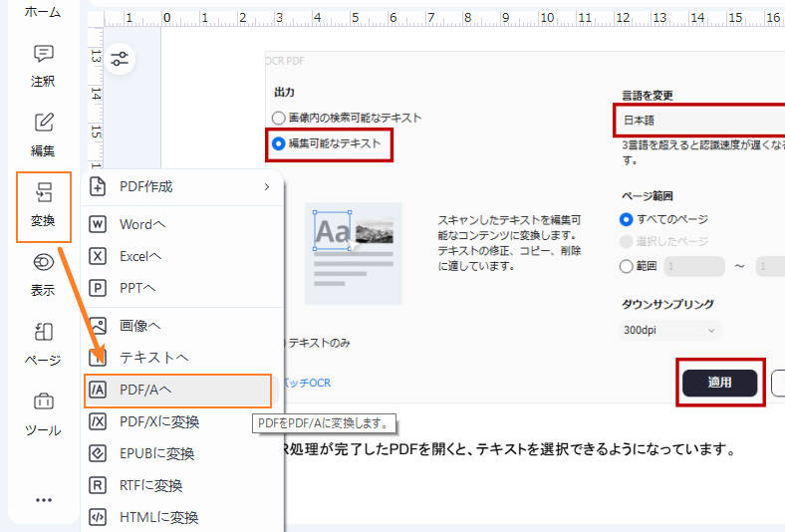Click the Word file icon in menu
Screen dimensions: 785x532
(x=98, y=224)
